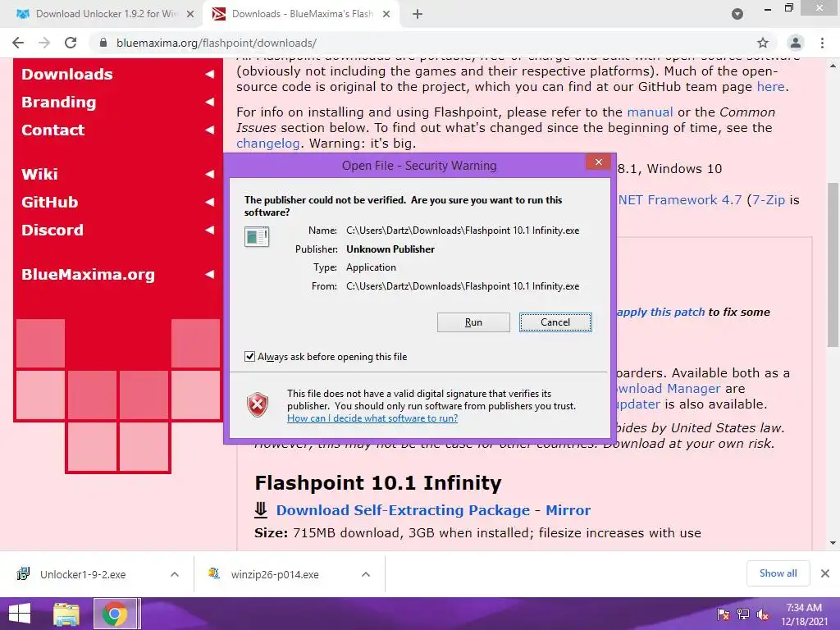This screenshot has height=630, width=840.
Task: Click the tab search dropdown icon
Action: pos(737,14)
